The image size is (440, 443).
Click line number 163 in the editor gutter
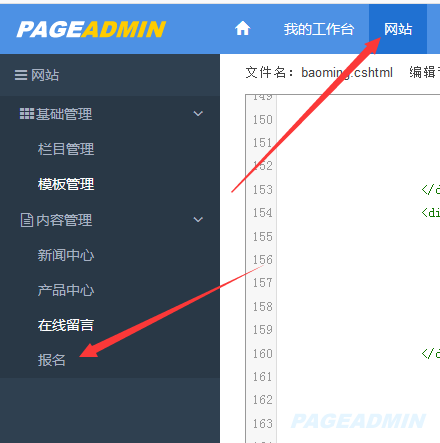(x=263, y=424)
